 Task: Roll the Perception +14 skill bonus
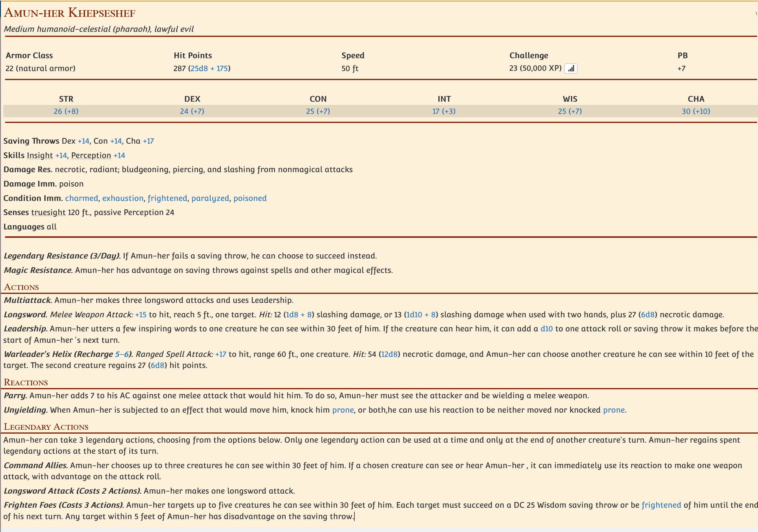pos(119,155)
